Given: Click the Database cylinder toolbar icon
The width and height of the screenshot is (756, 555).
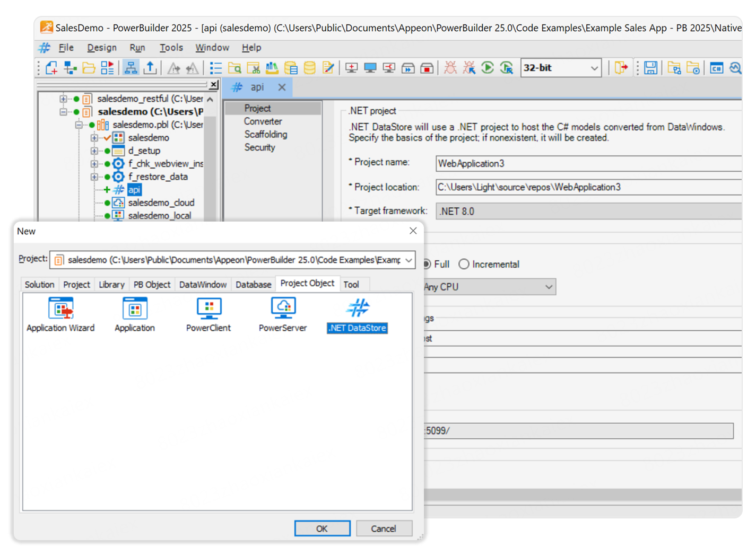Looking at the screenshot, I should click(x=309, y=68).
